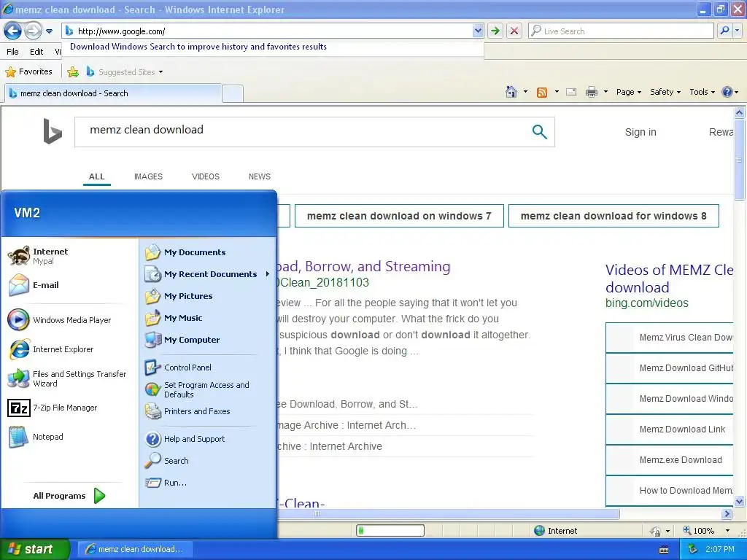This screenshot has width=747, height=560.
Task: Open Help and Support
Action: [208, 439]
